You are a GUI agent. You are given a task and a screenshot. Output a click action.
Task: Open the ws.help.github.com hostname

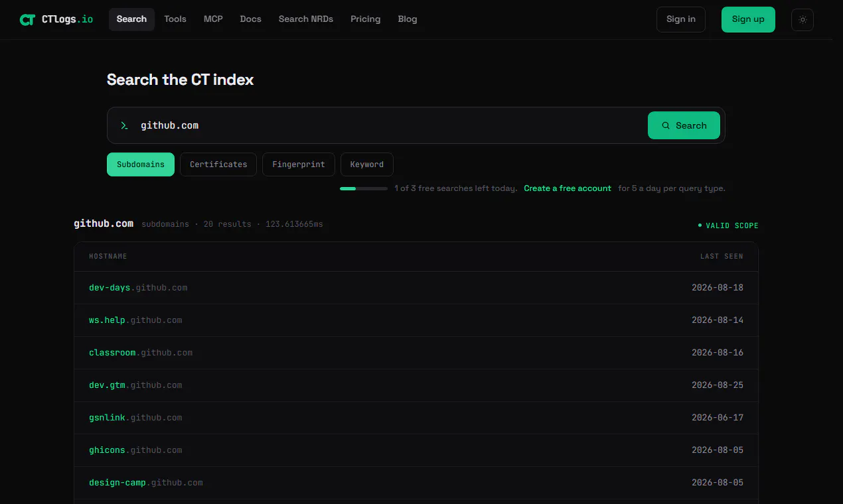(135, 320)
